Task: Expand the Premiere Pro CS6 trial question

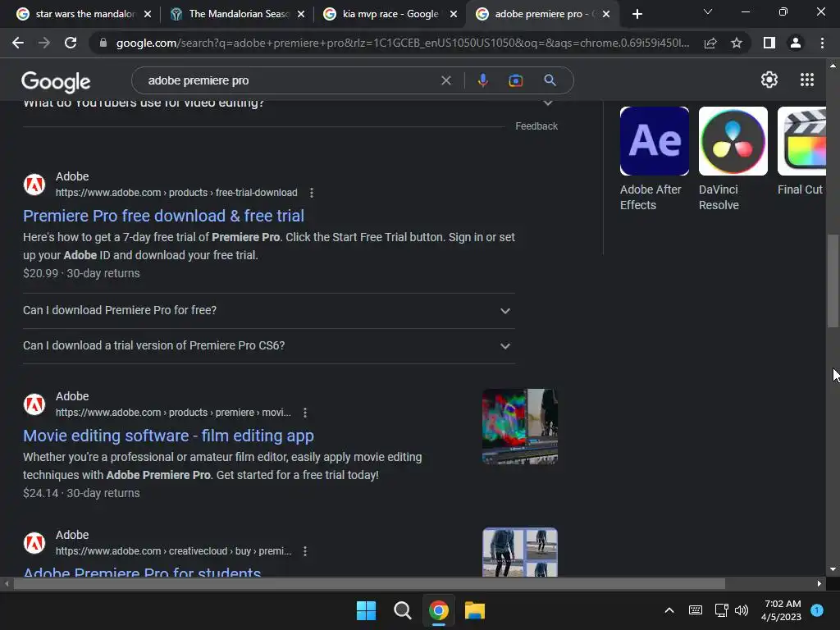Action: tap(269, 346)
